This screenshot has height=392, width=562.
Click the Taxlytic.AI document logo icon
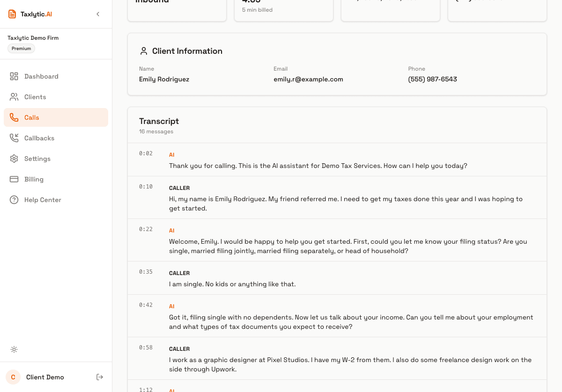tap(12, 14)
